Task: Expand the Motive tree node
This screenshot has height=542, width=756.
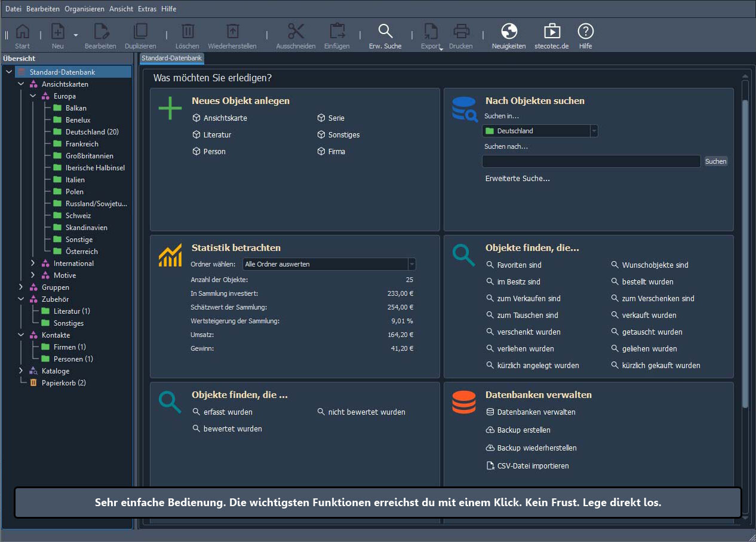Action: coord(33,275)
